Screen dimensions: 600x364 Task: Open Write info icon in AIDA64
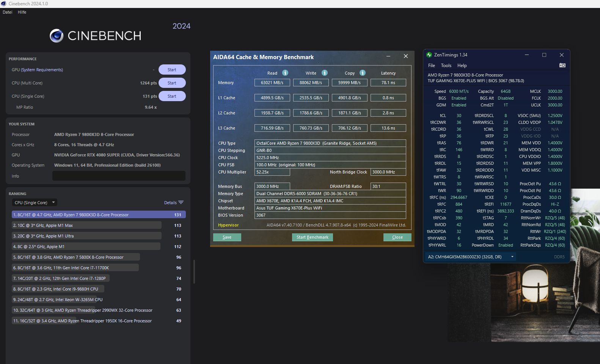(x=325, y=73)
